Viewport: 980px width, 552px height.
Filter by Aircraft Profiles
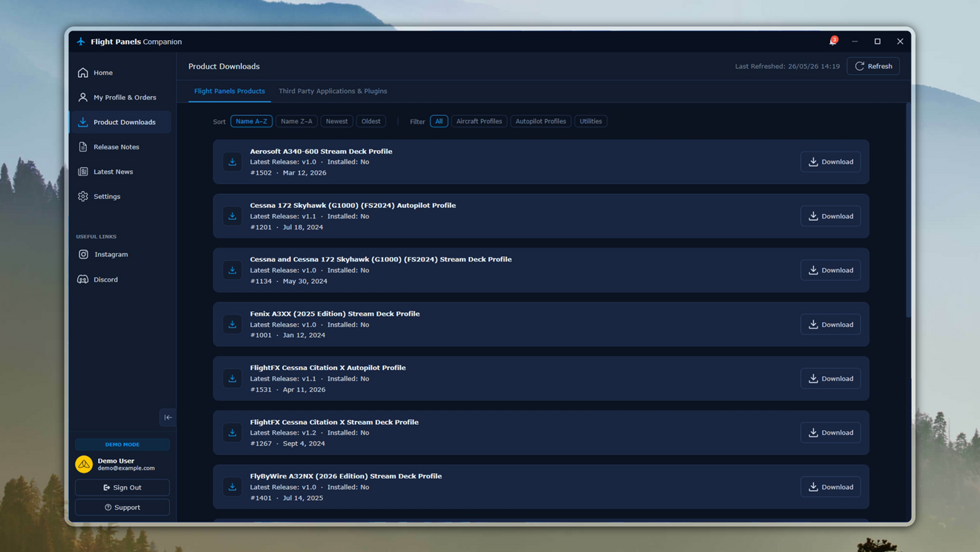click(479, 121)
